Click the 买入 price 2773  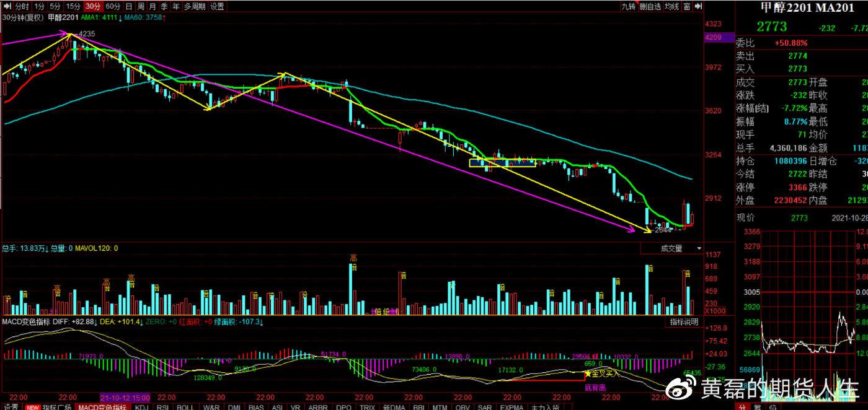point(797,69)
